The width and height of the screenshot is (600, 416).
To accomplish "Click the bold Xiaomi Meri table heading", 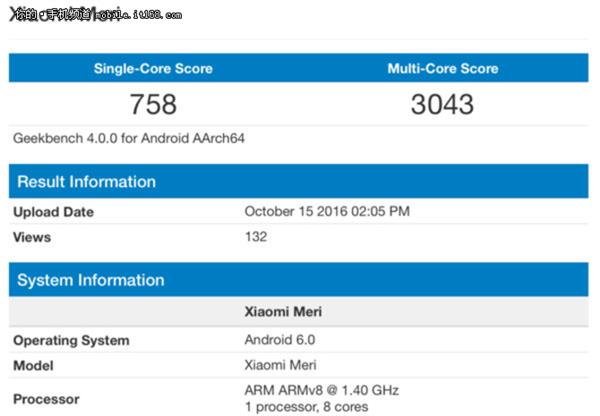I will 283,312.
